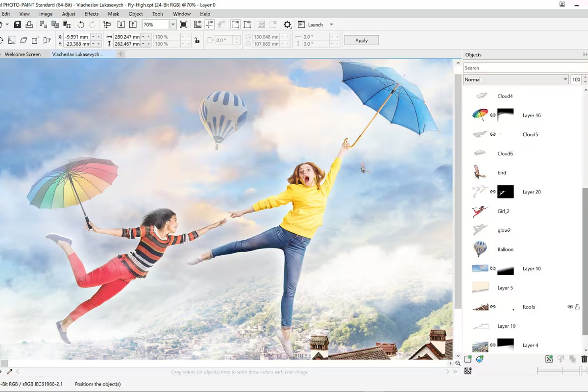
Task: Click the zoom magnifier icon below canvas
Action: point(458,363)
